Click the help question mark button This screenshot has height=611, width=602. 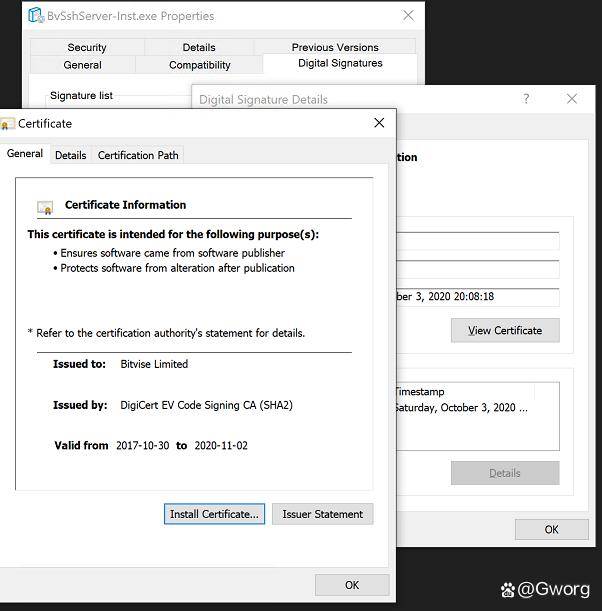tap(526, 99)
